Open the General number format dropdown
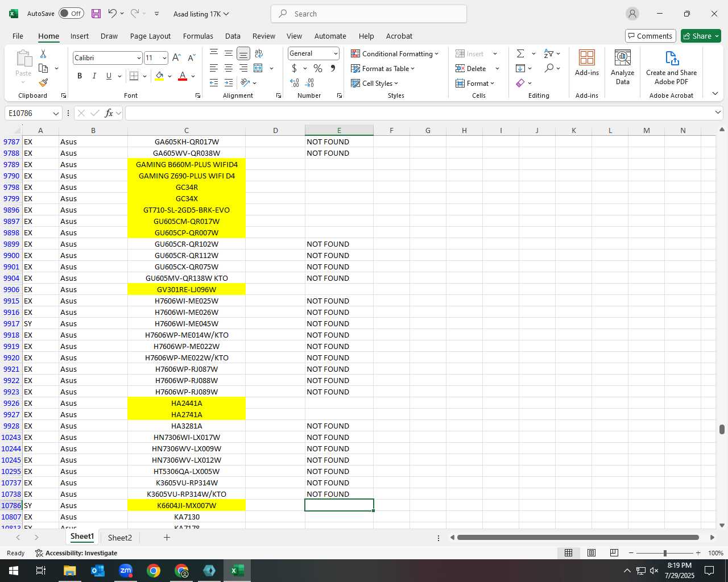The image size is (728, 582). 336,53
